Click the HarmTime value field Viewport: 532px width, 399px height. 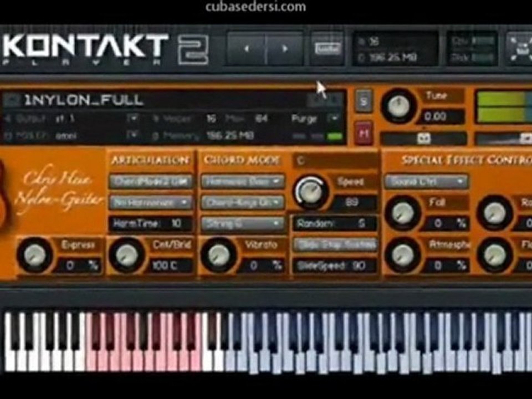pos(151,223)
